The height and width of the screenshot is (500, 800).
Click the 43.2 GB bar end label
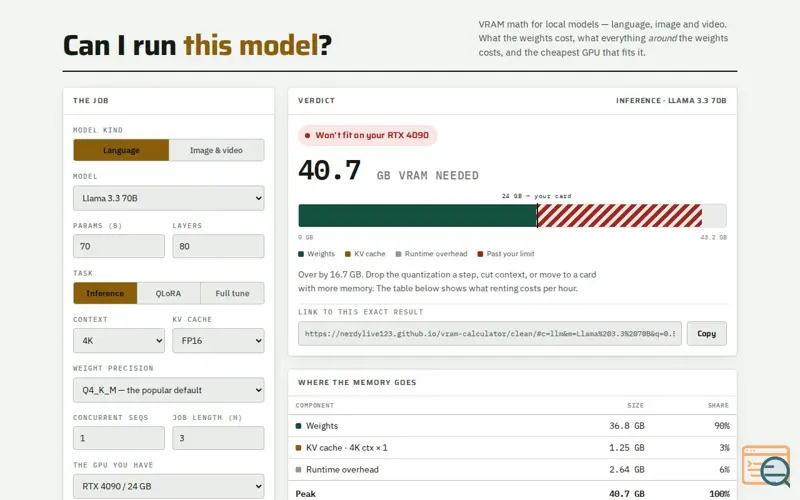713,237
